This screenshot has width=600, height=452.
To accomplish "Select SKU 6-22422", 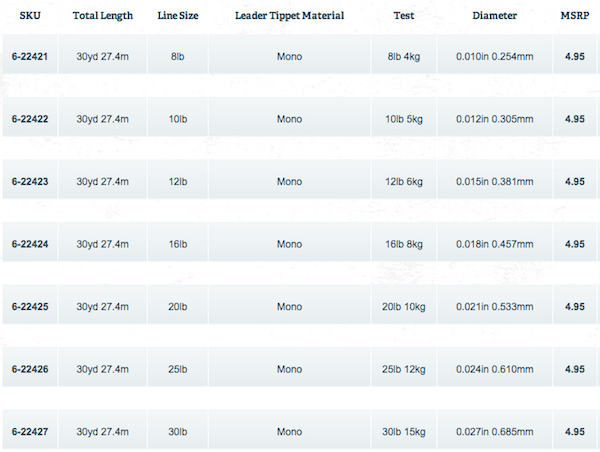I will pos(30,119).
